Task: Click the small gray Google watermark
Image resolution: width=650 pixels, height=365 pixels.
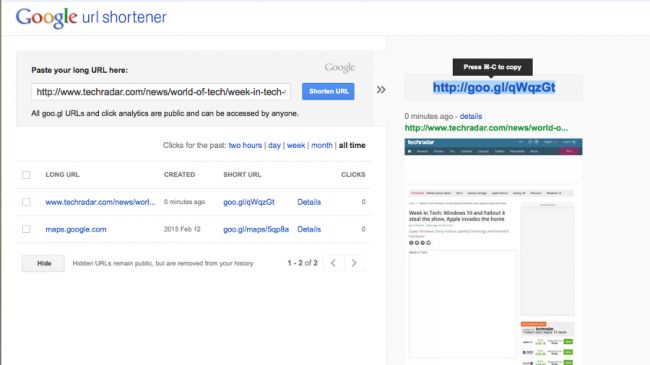Action: coord(340,67)
